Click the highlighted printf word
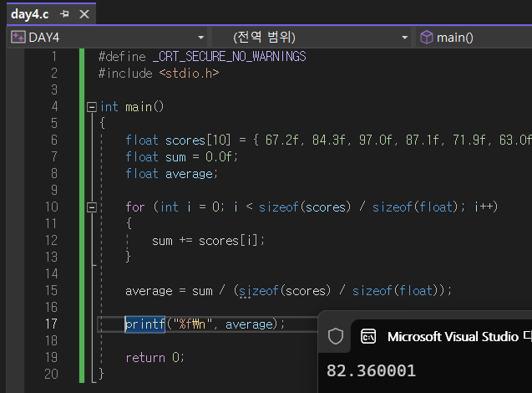The image size is (532, 393). [x=144, y=324]
